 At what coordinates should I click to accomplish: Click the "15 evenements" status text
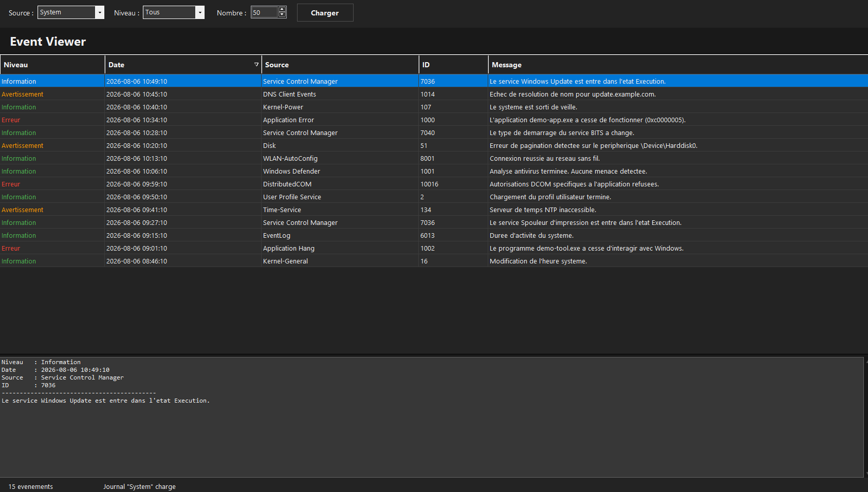tap(30, 486)
